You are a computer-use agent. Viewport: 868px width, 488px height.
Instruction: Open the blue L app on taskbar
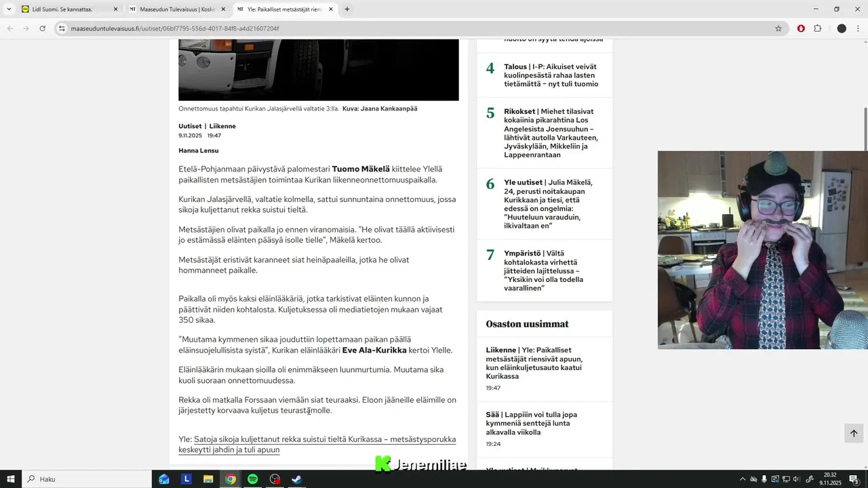186,479
